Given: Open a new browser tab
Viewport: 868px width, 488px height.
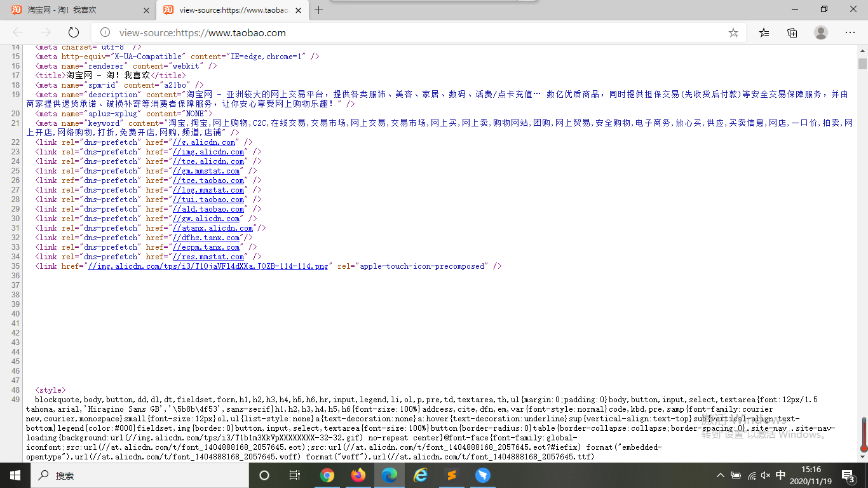Looking at the screenshot, I should [x=319, y=10].
